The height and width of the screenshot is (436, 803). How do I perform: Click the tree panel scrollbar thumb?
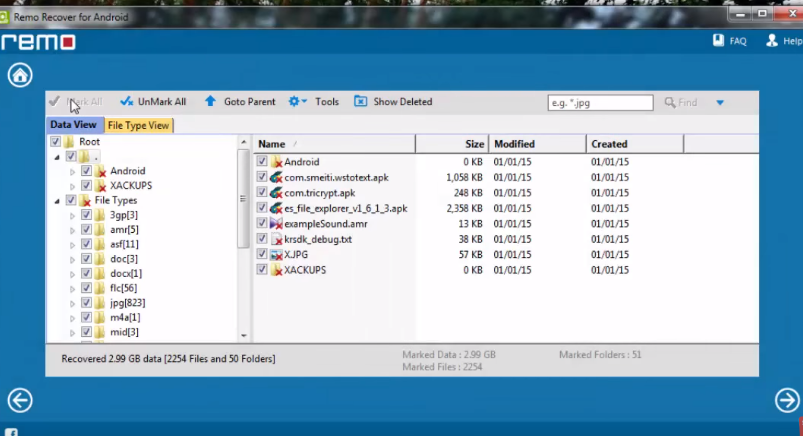(x=243, y=199)
